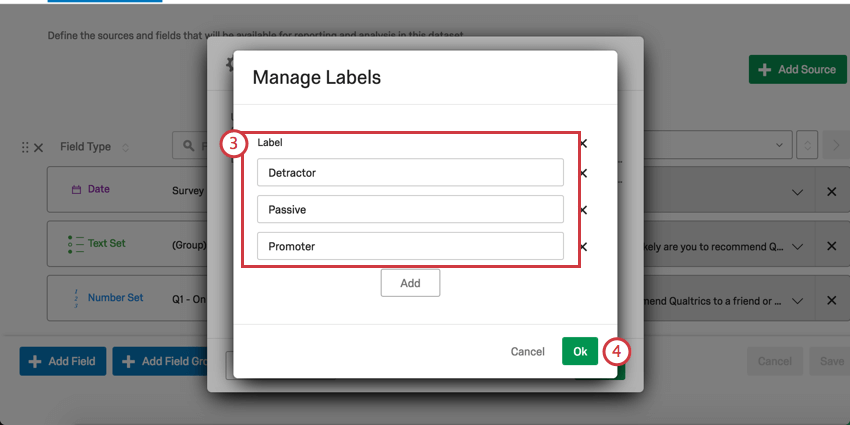850x425 pixels.
Task: Expand the Number Set row chevron
Action: tap(797, 300)
